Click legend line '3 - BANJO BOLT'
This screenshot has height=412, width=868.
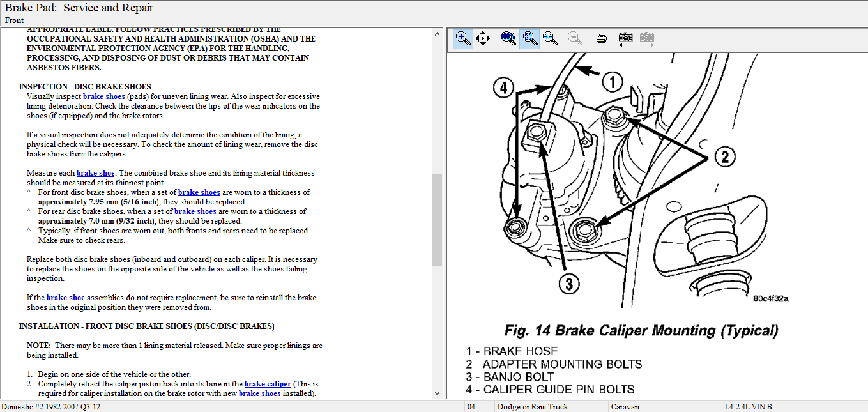coord(512,377)
